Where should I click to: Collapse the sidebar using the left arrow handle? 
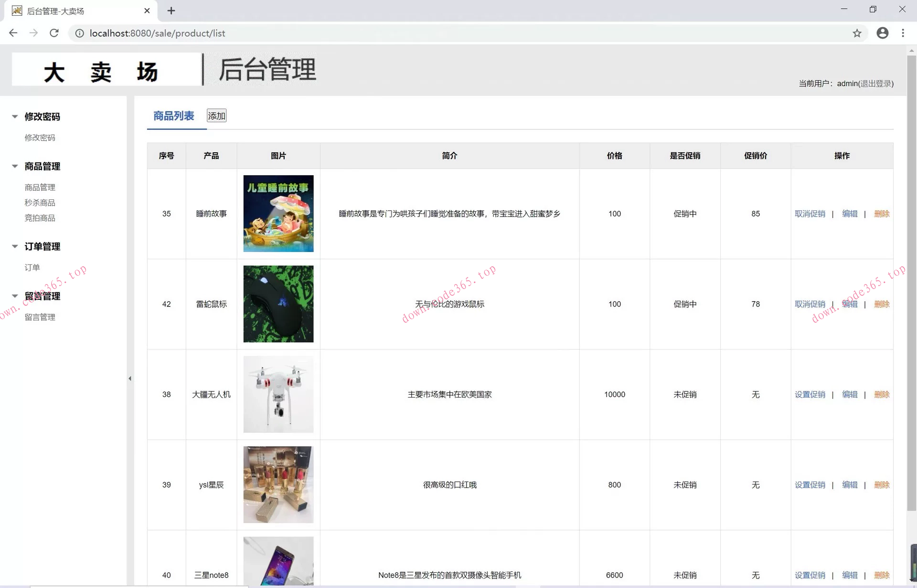pyautogui.click(x=130, y=378)
